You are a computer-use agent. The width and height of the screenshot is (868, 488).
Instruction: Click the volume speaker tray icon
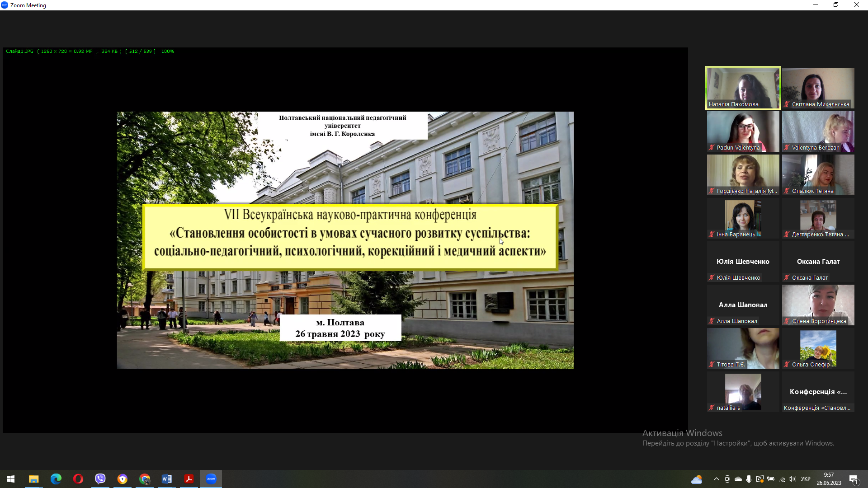792,479
